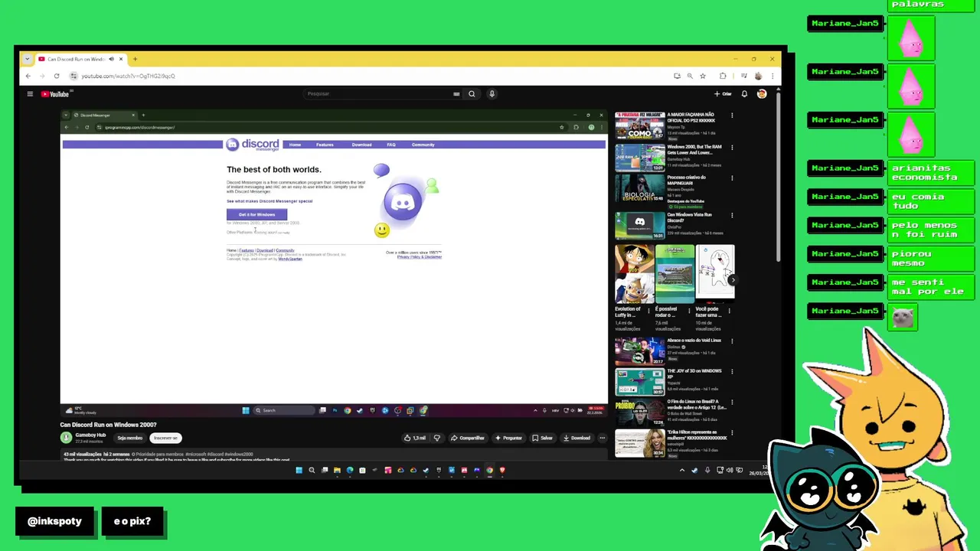Open É possível rodar o short
The width and height of the screenshot is (980, 551).
click(675, 273)
